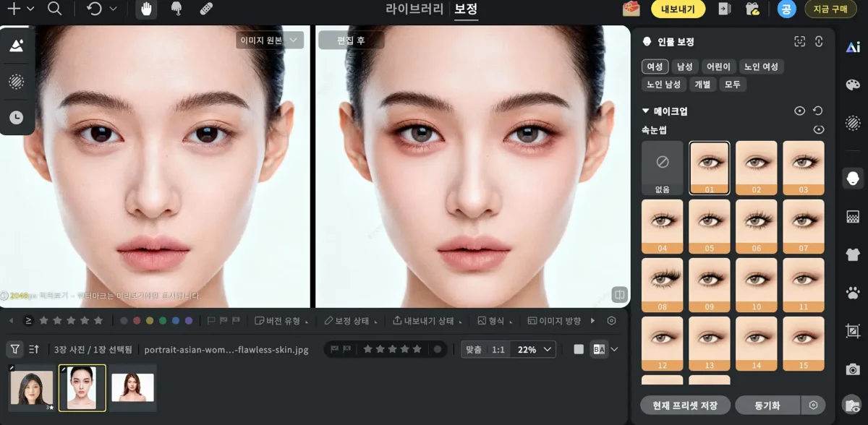Image resolution: width=868 pixels, height=425 pixels.
Task: Select the stamp clone tool
Action: (x=176, y=9)
